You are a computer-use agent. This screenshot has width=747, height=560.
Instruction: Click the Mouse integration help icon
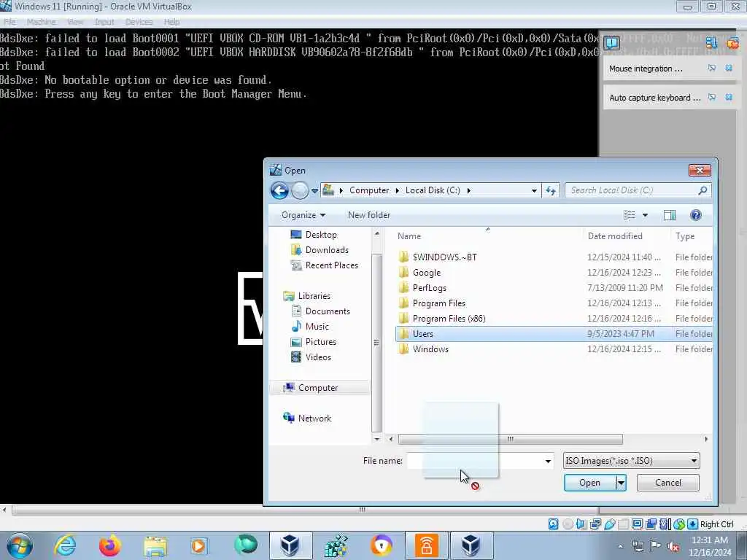point(712,68)
